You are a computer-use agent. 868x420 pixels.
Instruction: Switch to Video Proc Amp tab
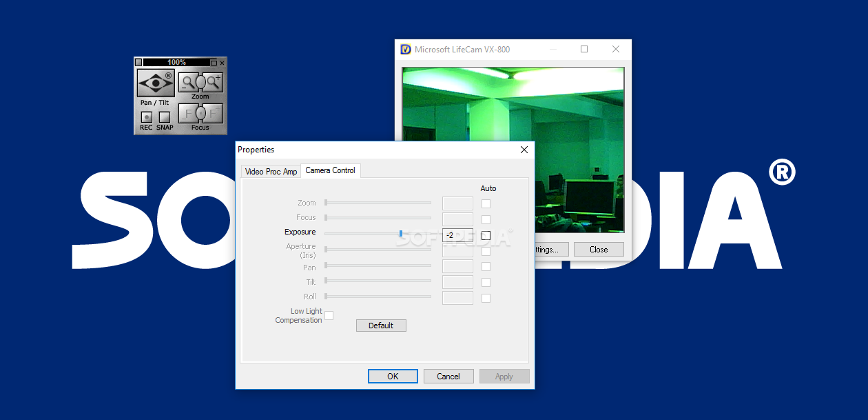point(271,172)
